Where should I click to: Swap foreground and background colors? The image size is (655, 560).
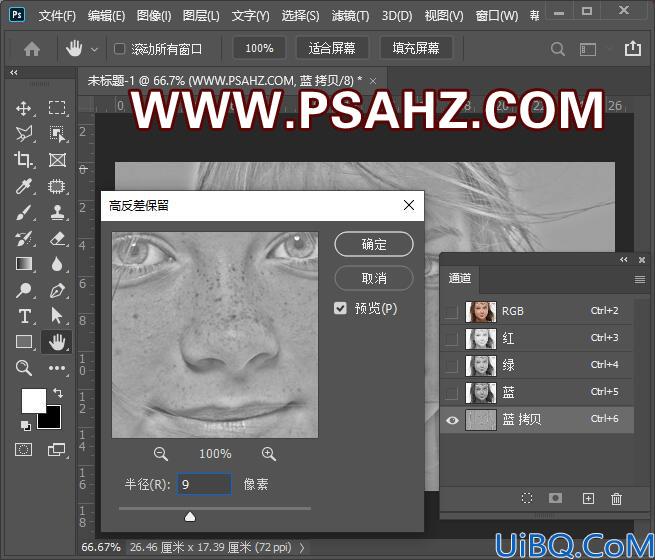coord(58,393)
